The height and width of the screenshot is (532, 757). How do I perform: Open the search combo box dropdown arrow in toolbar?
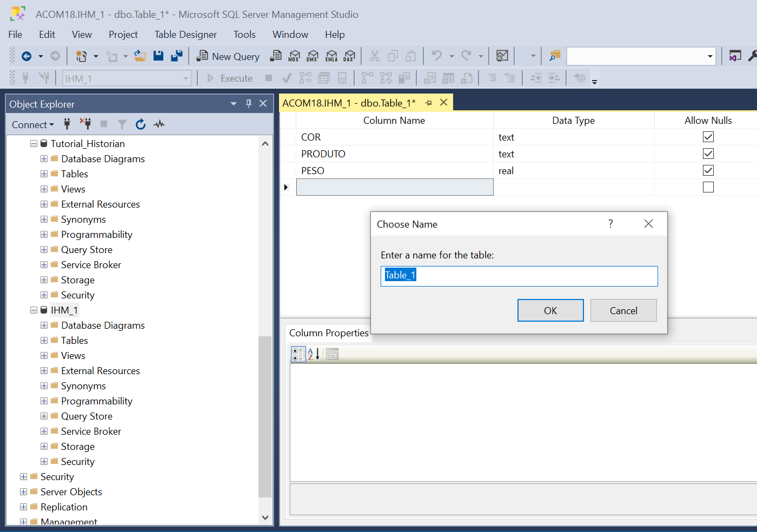tap(710, 56)
